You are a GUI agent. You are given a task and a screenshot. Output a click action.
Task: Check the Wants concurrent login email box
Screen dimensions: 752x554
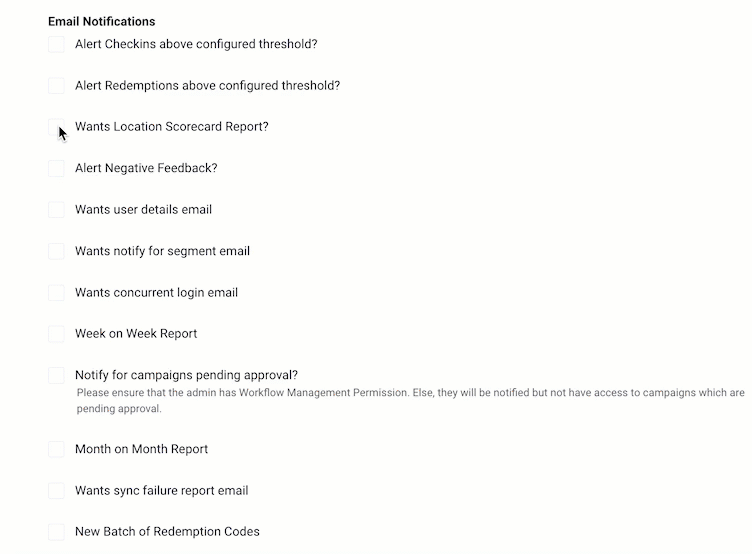tap(56, 293)
